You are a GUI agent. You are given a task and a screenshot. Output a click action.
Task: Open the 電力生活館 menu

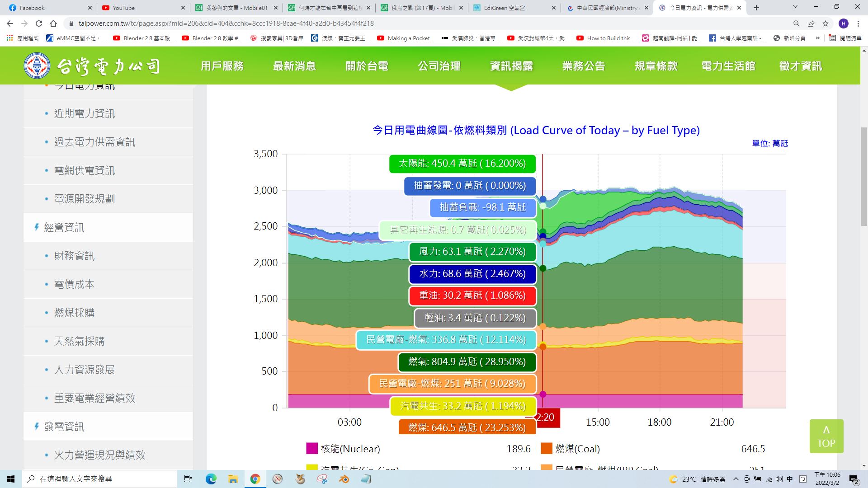pos(728,66)
